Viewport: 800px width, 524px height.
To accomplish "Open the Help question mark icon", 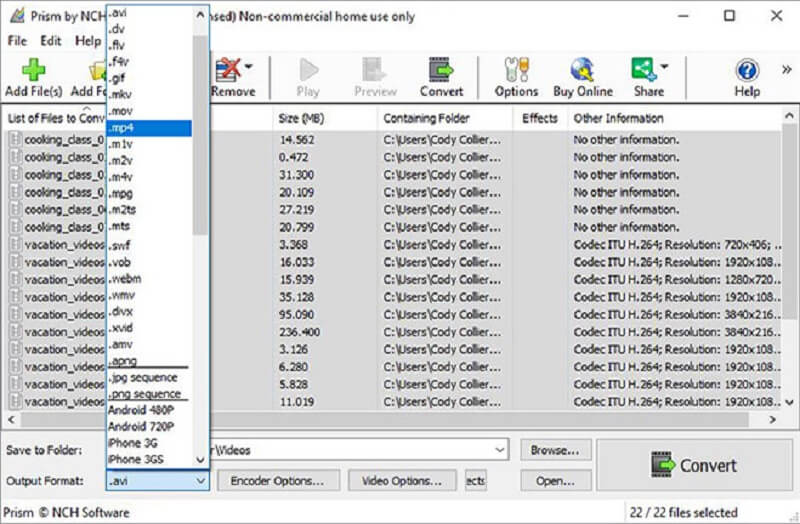I will 746,70.
